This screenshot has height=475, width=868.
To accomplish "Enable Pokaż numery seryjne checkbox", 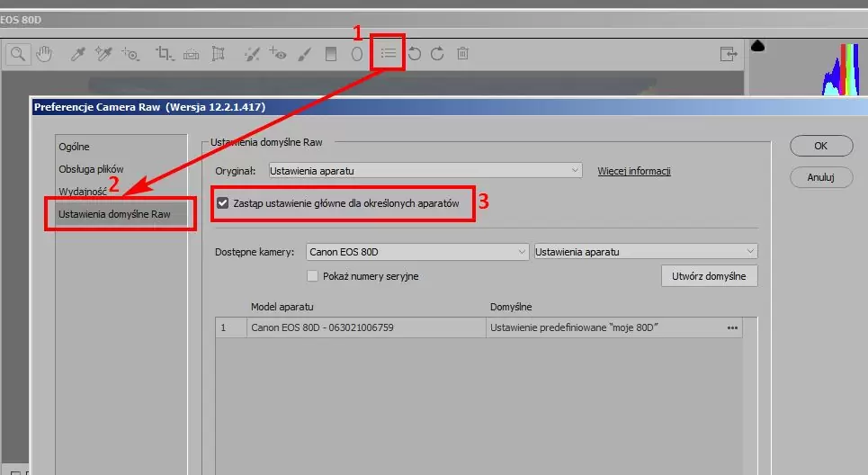I will 313,276.
